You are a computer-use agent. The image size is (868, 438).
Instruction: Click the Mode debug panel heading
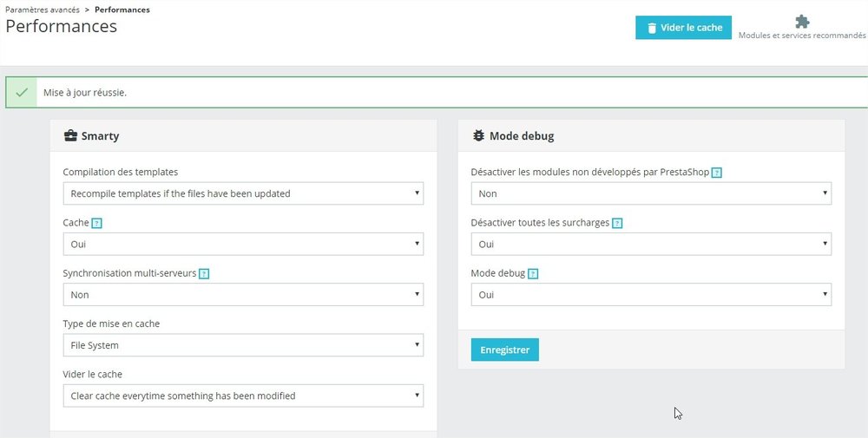(522, 135)
